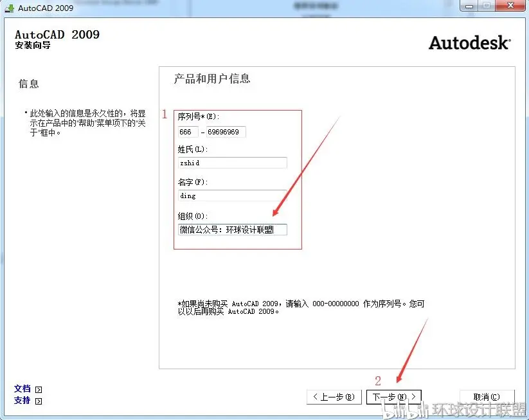Click the serial number field containing 69696969
This screenshot has height=420, width=529.
(x=226, y=132)
